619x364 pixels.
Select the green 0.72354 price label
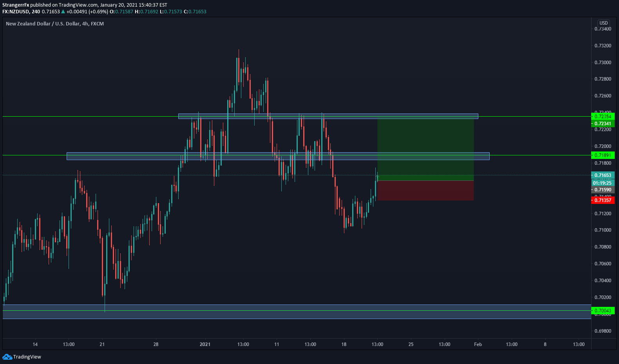(x=603, y=117)
